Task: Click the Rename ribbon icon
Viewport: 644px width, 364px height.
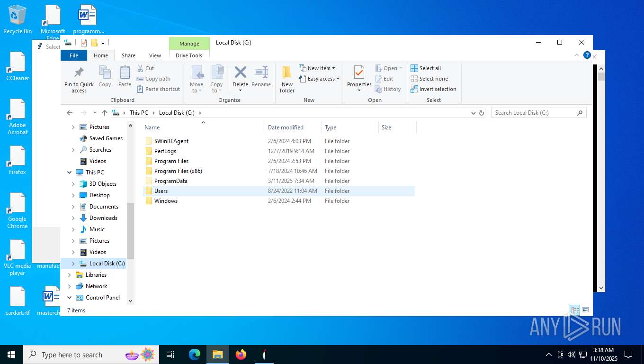Action: [x=261, y=72]
